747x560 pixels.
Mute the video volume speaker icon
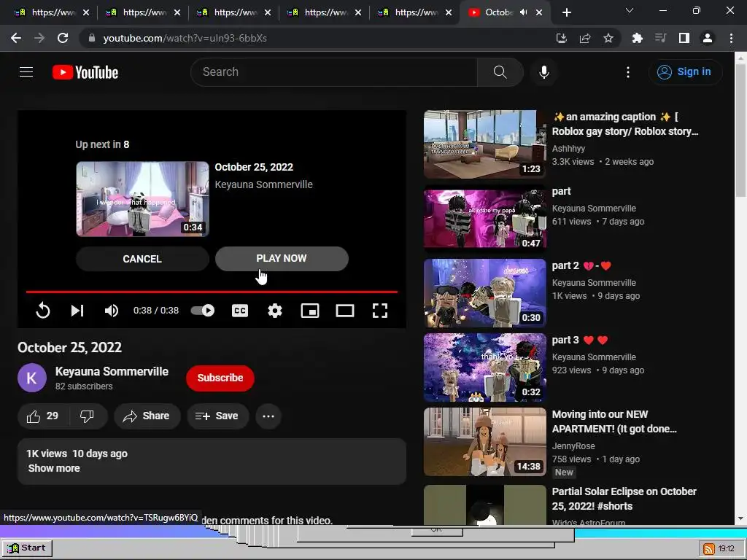click(x=112, y=311)
